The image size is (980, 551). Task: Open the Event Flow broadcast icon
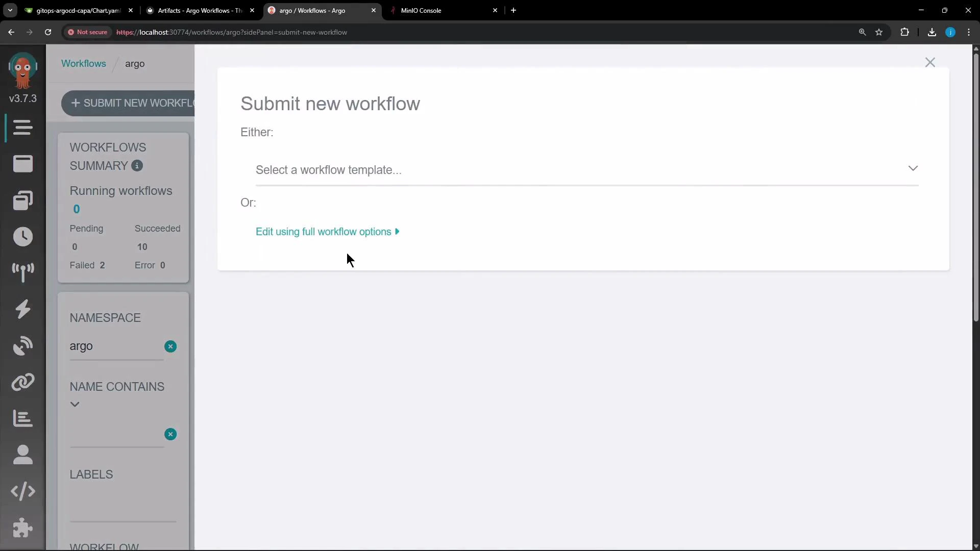[22, 273]
